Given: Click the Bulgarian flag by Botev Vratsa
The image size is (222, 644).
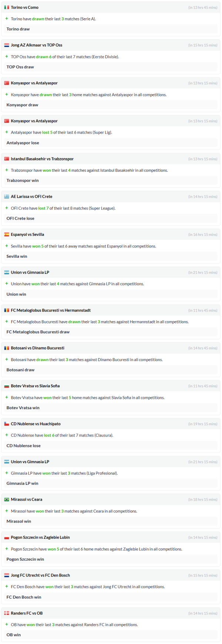Looking at the screenshot, I should (7, 386).
